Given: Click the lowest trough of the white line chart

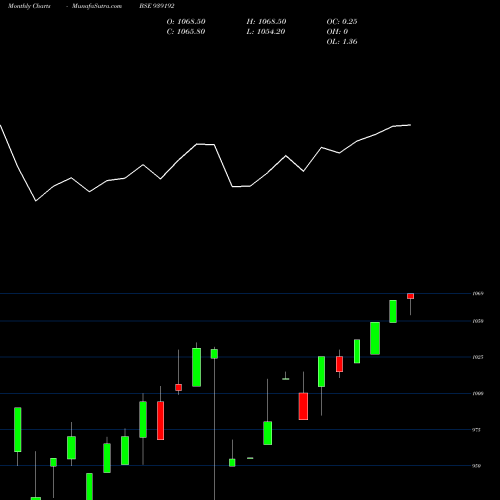Looking at the screenshot, I should tap(36, 201).
